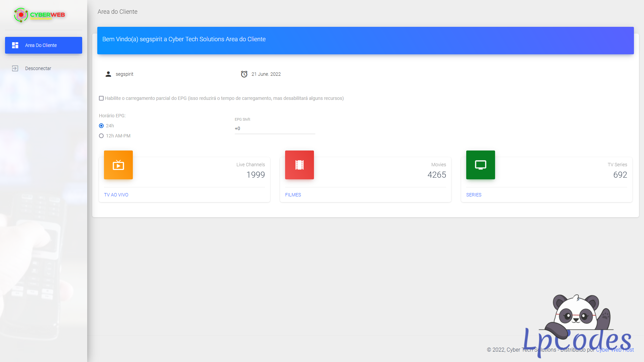Enable partial EPG loading checkbox
Image resolution: width=644 pixels, height=362 pixels.
point(101,98)
